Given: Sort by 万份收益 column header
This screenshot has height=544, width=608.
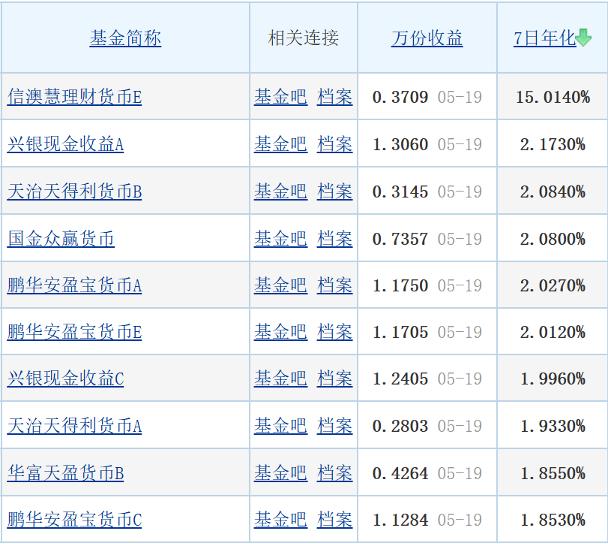Looking at the screenshot, I should (x=427, y=38).
